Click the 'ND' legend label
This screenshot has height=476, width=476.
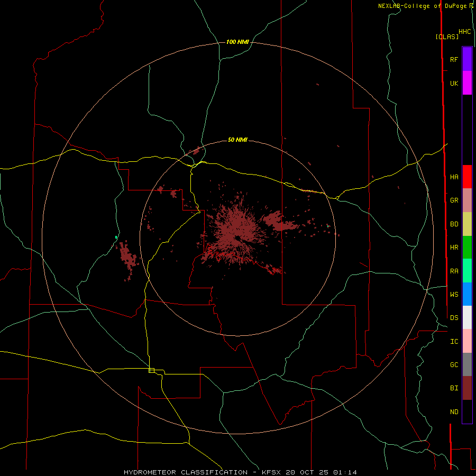click(454, 412)
